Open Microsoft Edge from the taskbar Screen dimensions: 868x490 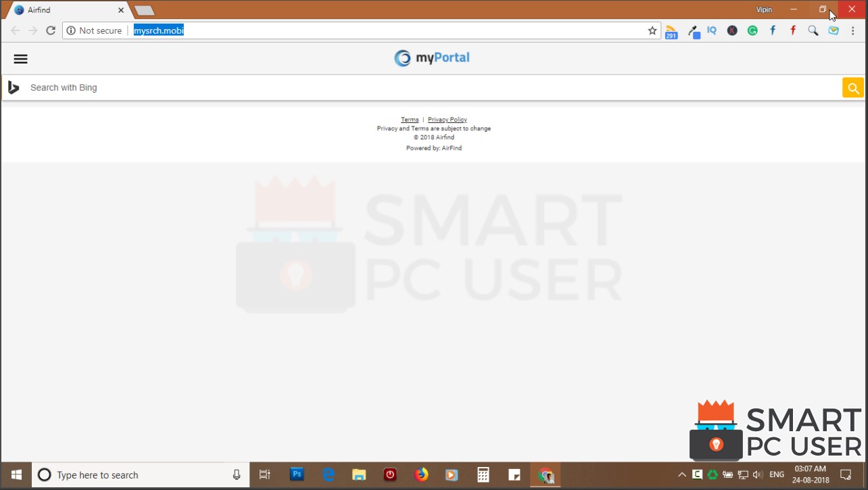(x=329, y=475)
